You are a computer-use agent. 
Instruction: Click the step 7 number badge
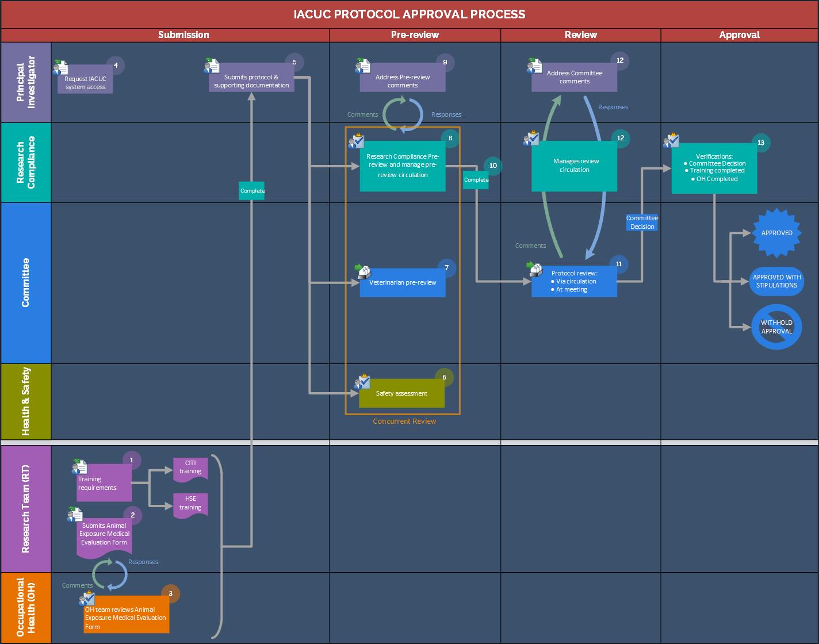446,268
